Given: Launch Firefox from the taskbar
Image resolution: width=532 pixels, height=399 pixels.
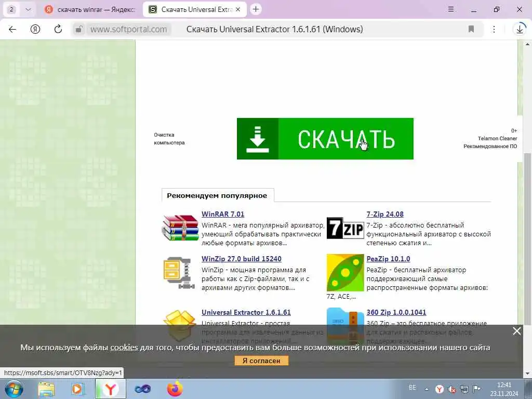Looking at the screenshot, I should click(175, 389).
